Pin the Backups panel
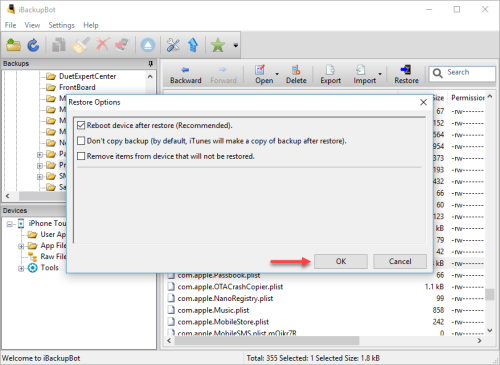500x365 pixels. click(x=150, y=63)
